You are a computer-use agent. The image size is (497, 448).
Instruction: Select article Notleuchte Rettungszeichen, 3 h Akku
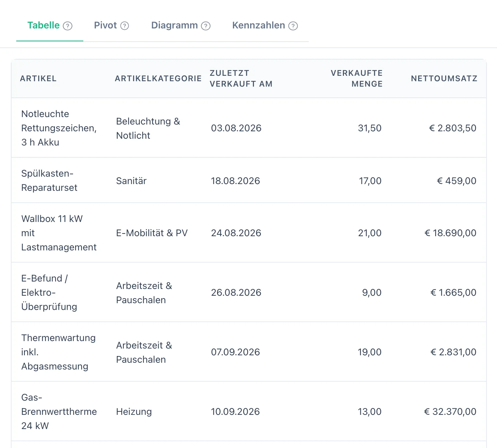59,128
